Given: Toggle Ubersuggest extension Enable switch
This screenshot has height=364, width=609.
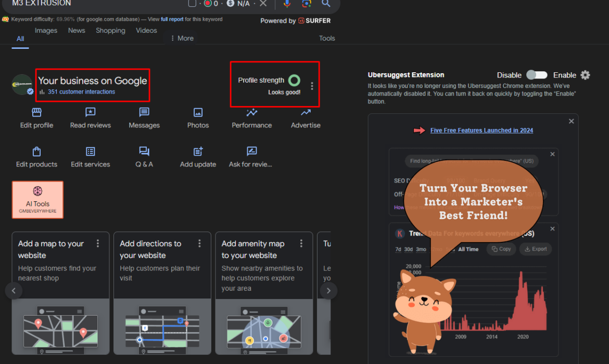Looking at the screenshot, I should (537, 75).
